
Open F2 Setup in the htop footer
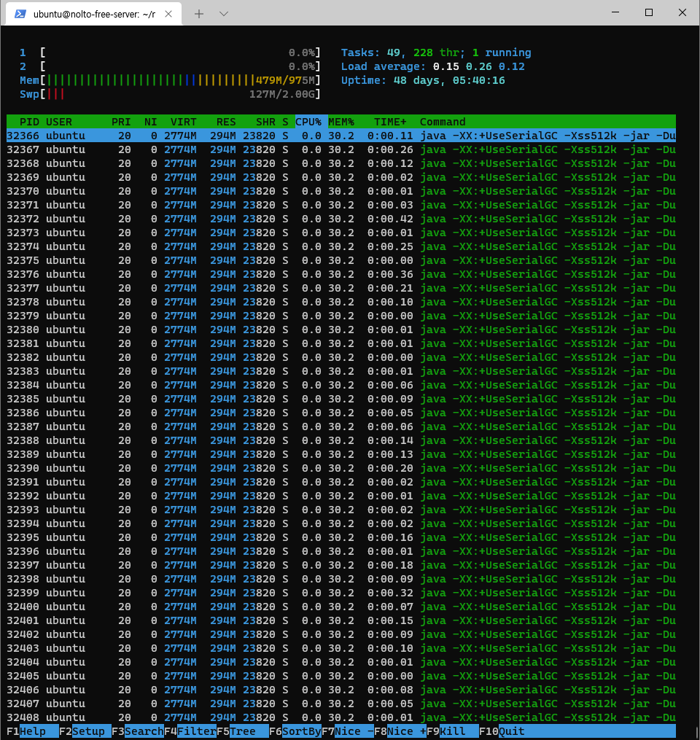pyautogui.click(x=85, y=731)
